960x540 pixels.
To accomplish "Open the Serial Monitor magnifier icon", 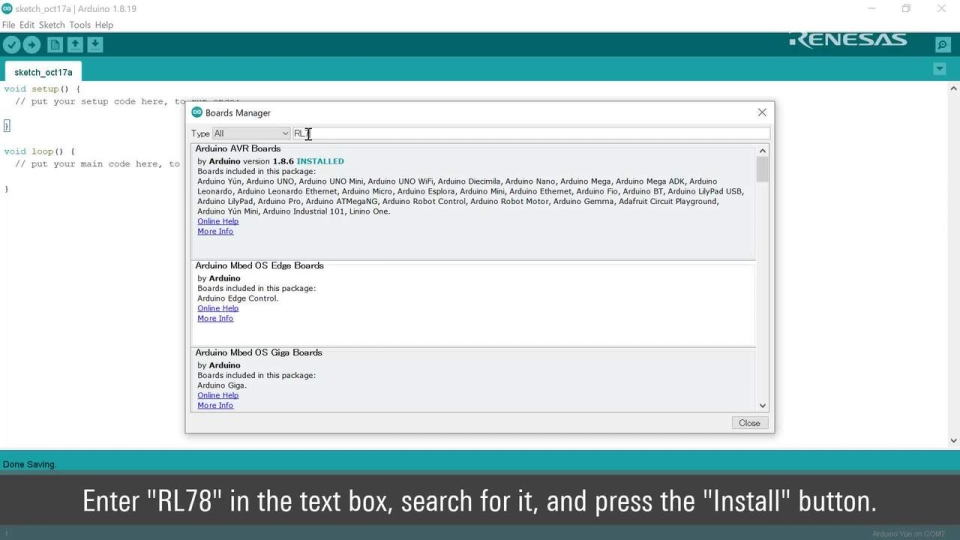I will coord(942,45).
